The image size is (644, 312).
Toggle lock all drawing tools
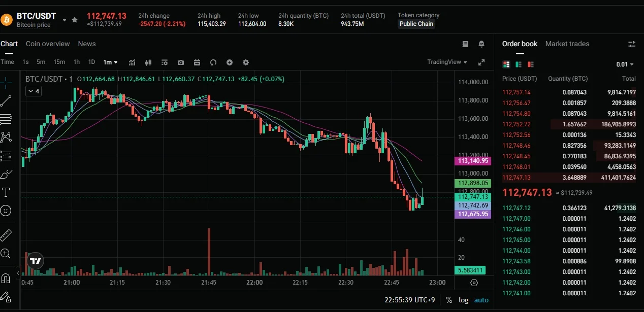(6, 296)
